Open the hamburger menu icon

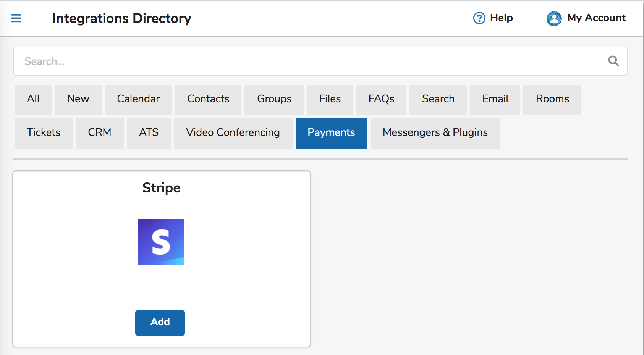16,18
